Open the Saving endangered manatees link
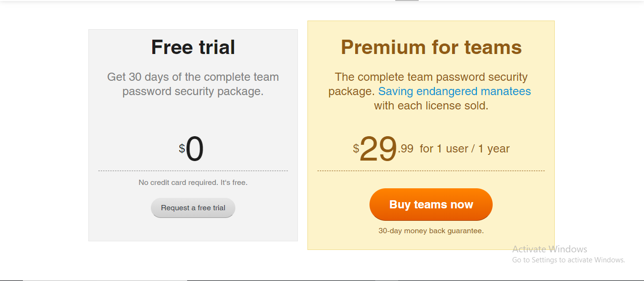This screenshot has height=281, width=644. (454, 91)
